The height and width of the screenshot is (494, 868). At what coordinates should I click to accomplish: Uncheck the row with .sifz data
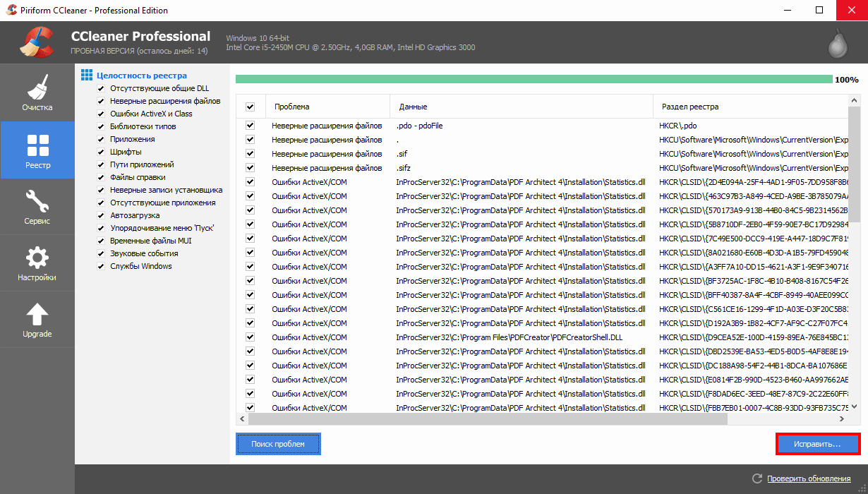250,168
